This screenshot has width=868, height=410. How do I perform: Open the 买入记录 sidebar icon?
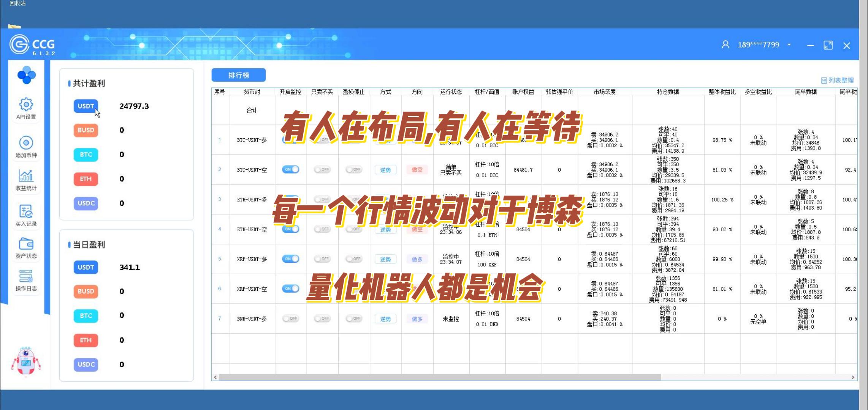pyautogui.click(x=26, y=211)
